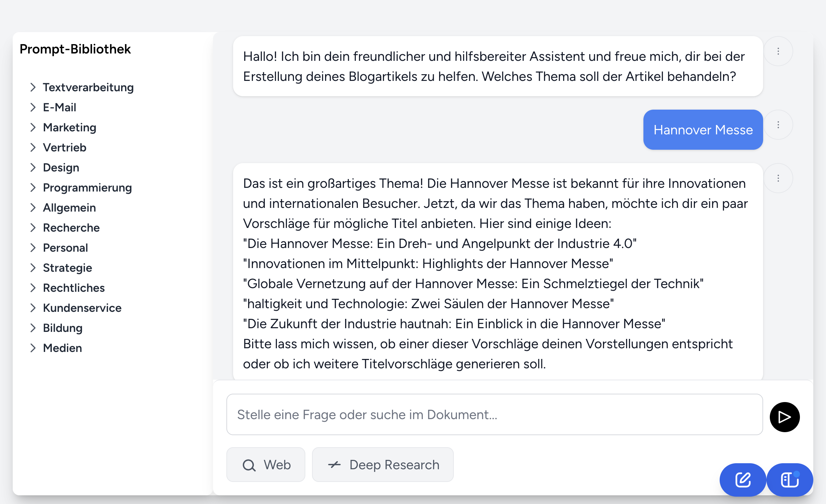Expand the Design chevron
The width and height of the screenshot is (826, 504).
33,167
